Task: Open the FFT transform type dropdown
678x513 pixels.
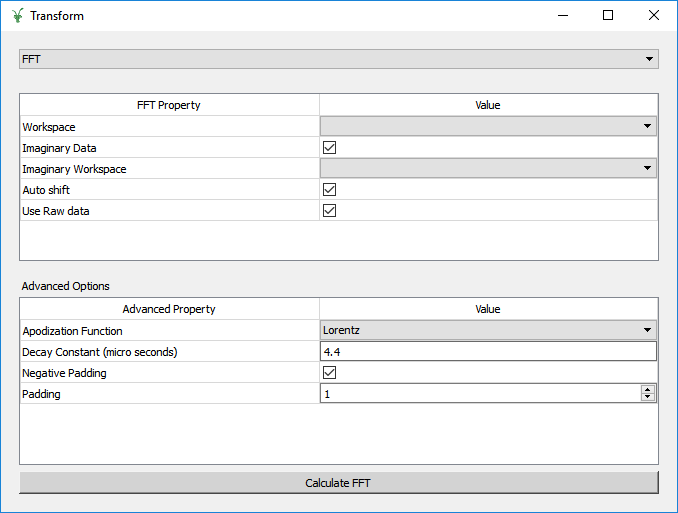Action: [x=338, y=59]
